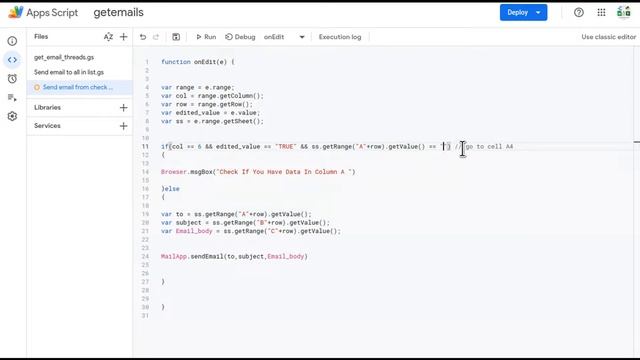The width and height of the screenshot is (640, 360).
Task: Click the Redo arrow icon
Action: pyautogui.click(x=156, y=37)
